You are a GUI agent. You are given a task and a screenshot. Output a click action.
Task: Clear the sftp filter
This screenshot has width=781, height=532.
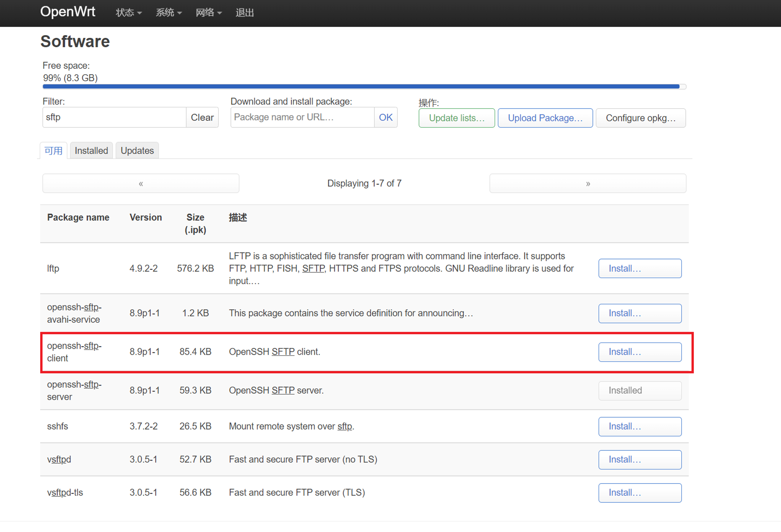tap(202, 117)
